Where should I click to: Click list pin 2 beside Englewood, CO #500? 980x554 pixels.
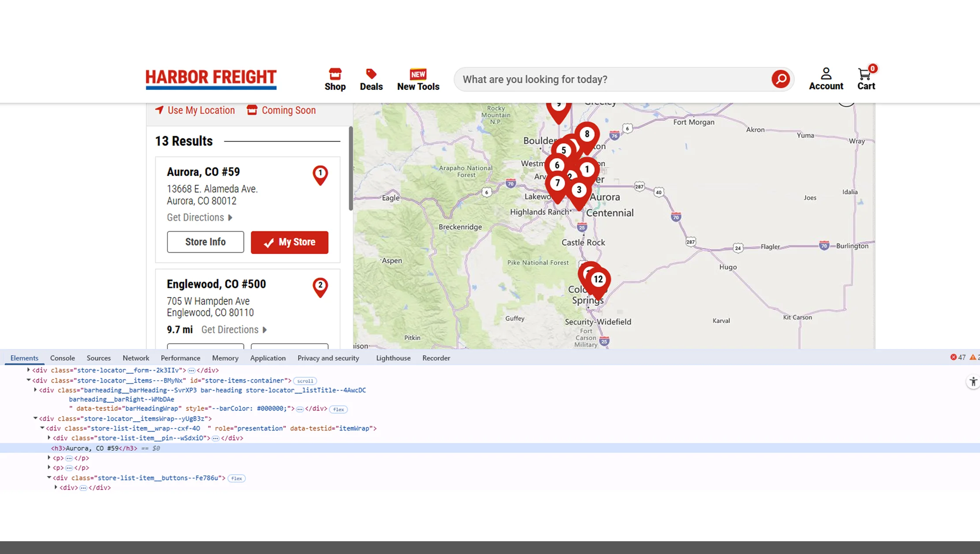tap(320, 287)
